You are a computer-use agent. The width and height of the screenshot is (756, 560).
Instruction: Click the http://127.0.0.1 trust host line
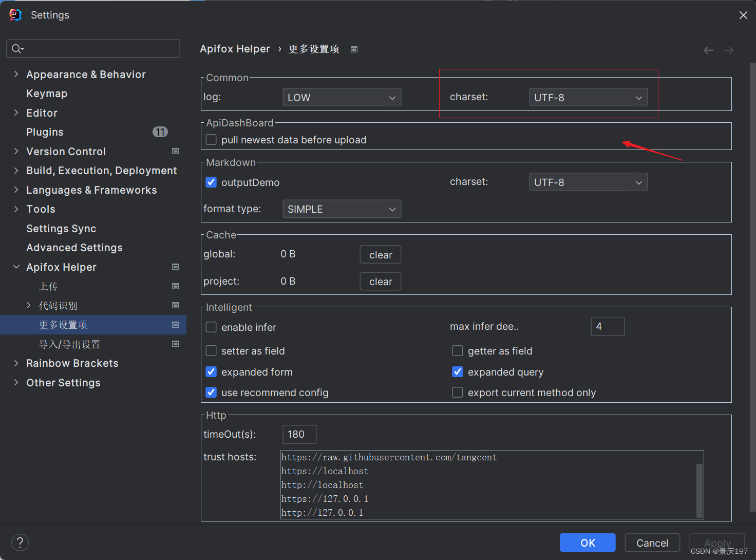point(322,513)
